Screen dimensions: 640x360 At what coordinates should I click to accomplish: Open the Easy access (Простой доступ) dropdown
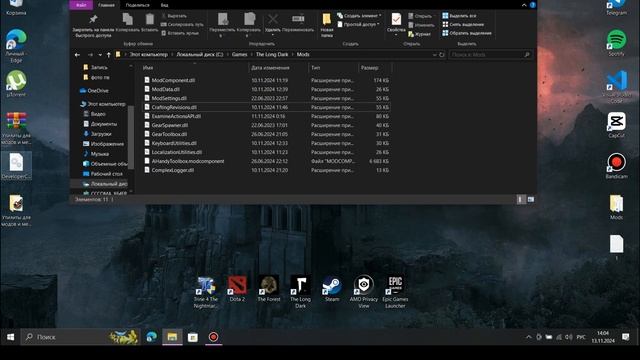click(359, 24)
